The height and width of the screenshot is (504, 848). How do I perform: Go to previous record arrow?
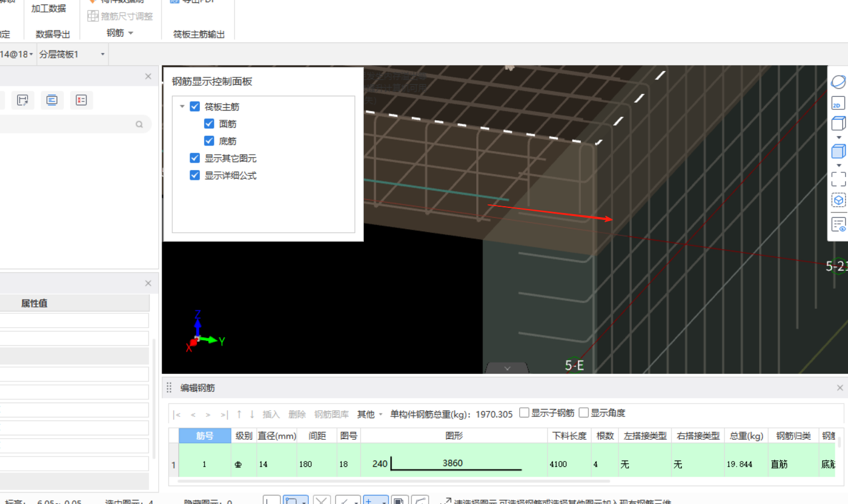[193, 415]
